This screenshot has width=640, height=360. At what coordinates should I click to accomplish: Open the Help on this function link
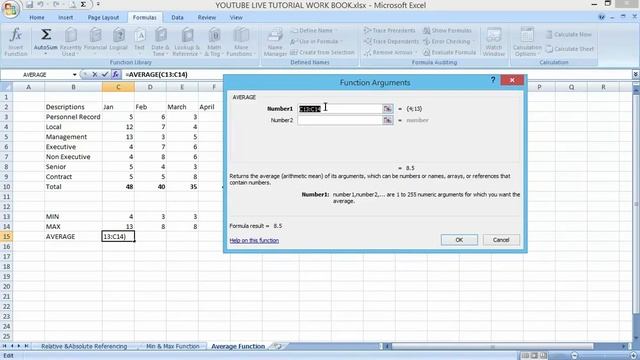(254, 240)
